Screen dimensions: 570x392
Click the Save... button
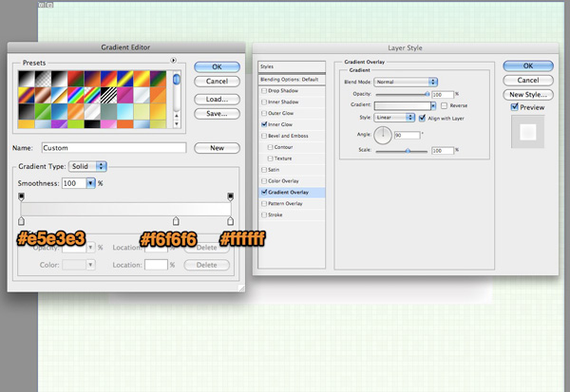(217, 114)
